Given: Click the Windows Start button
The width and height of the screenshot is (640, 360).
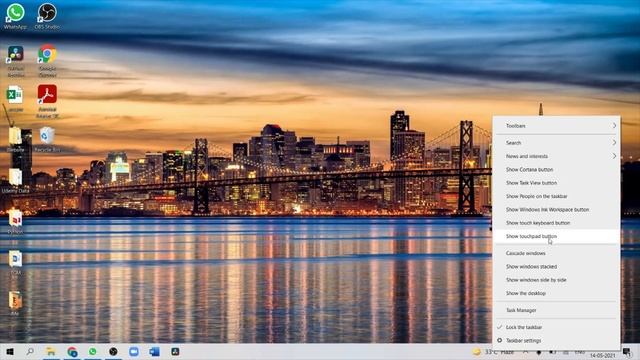Looking at the screenshot, I should coord(10,351).
